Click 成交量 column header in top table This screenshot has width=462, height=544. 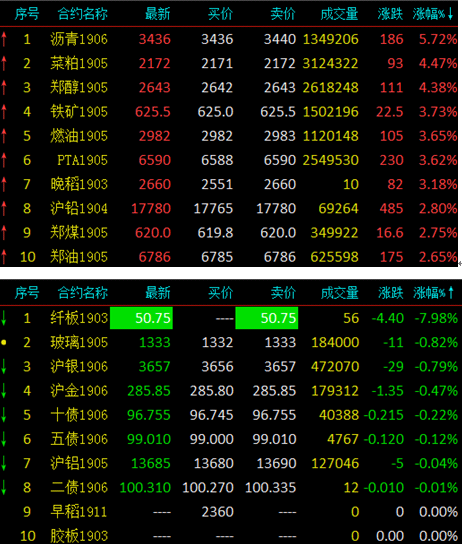point(339,14)
